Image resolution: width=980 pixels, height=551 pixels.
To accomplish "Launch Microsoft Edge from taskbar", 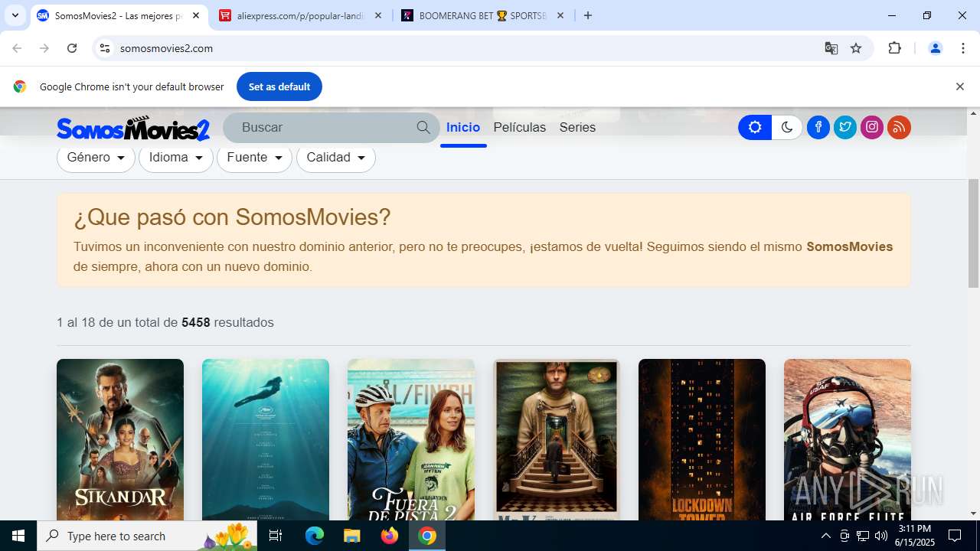I will coord(315,536).
